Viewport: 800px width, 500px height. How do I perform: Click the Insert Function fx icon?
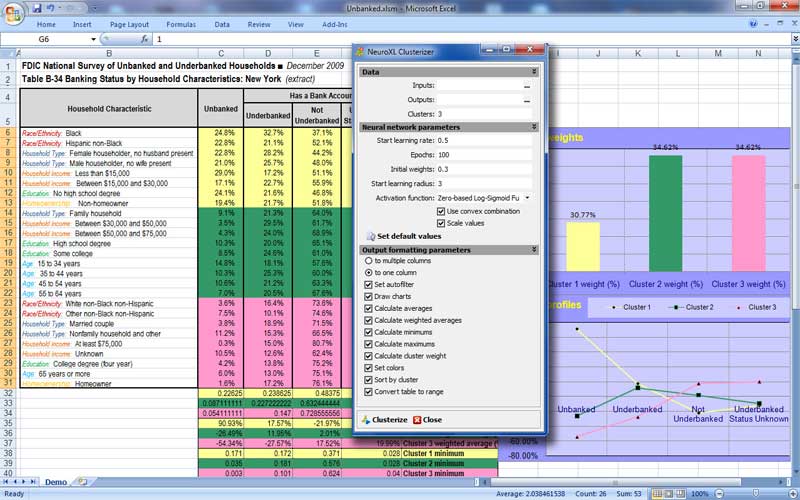[x=144, y=39]
